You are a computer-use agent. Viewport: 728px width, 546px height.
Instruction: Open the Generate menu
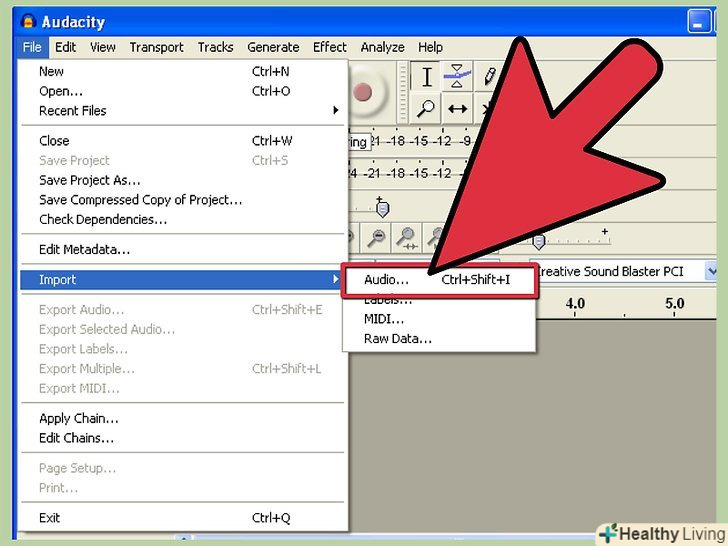[273, 47]
